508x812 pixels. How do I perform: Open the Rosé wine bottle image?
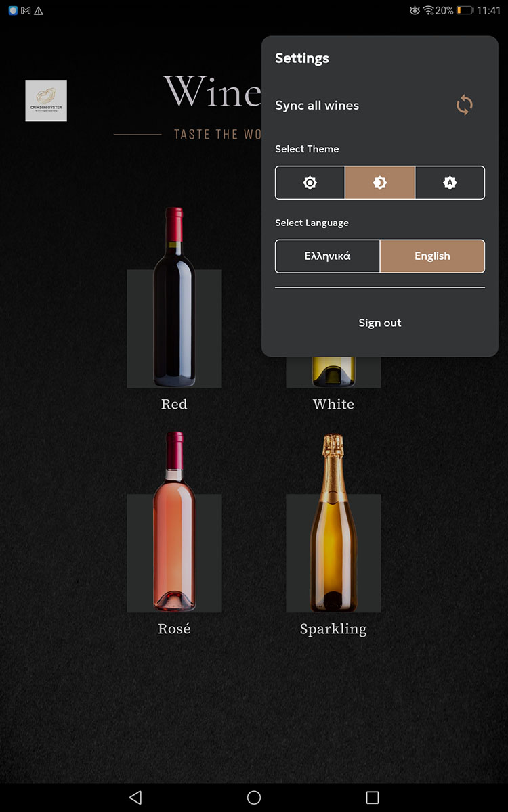click(174, 522)
